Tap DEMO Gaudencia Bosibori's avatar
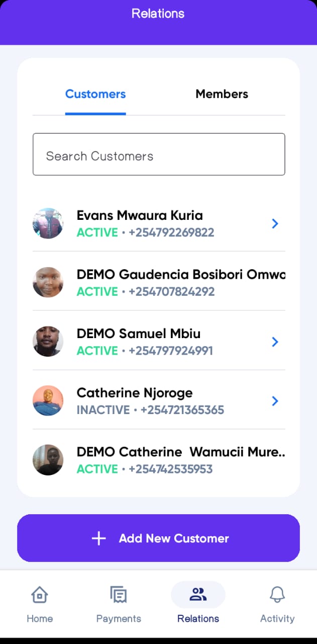Image resolution: width=317 pixels, height=644 pixels. [x=48, y=282]
